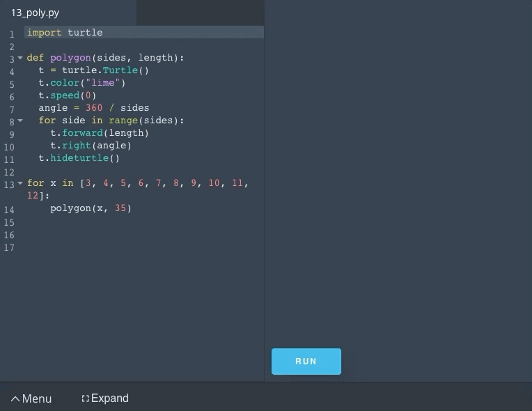Screen dimensions: 532x411
Task: Click 'polygon(x, 35)' on line 14
Action: (x=91, y=208)
